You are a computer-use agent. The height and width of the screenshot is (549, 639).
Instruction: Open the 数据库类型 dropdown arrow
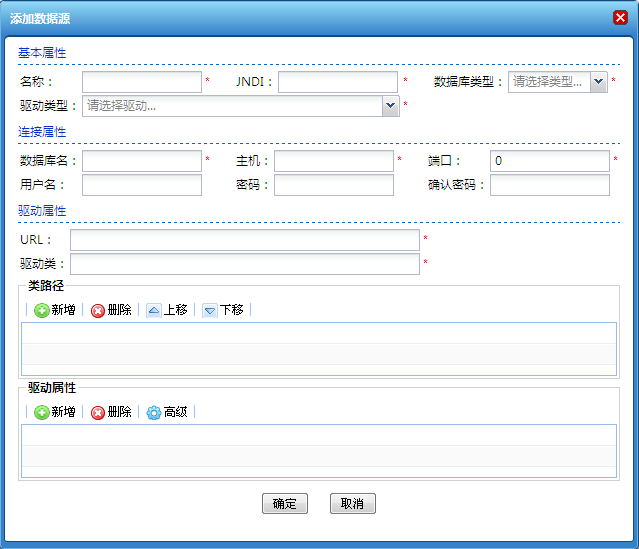598,82
